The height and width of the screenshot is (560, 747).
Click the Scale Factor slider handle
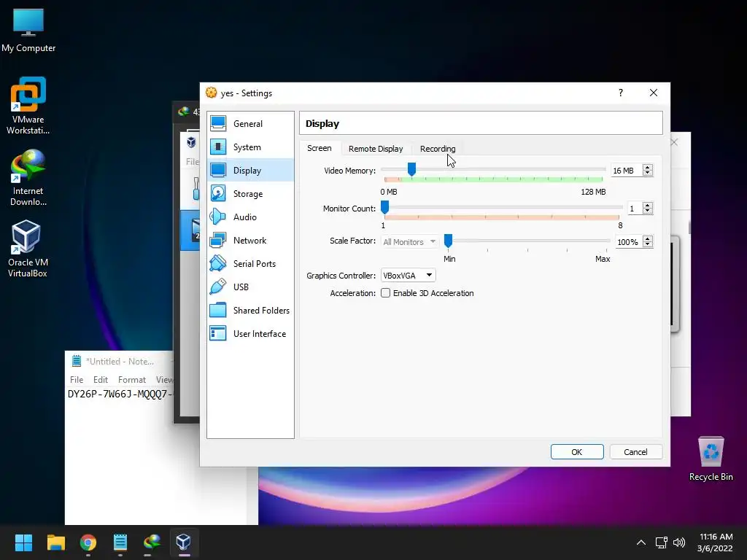click(x=449, y=241)
